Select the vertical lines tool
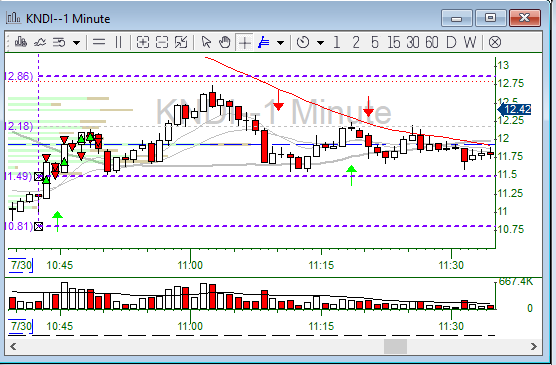 pyautogui.click(x=118, y=43)
